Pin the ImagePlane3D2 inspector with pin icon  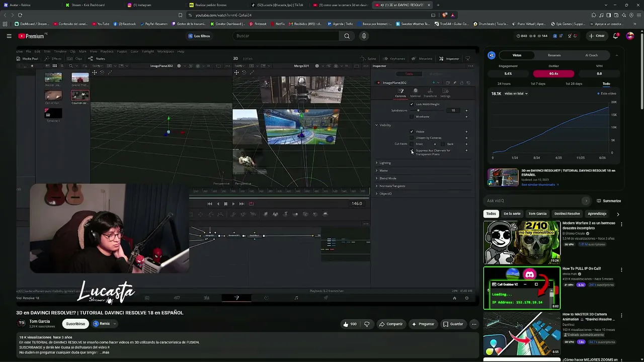(454, 82)
